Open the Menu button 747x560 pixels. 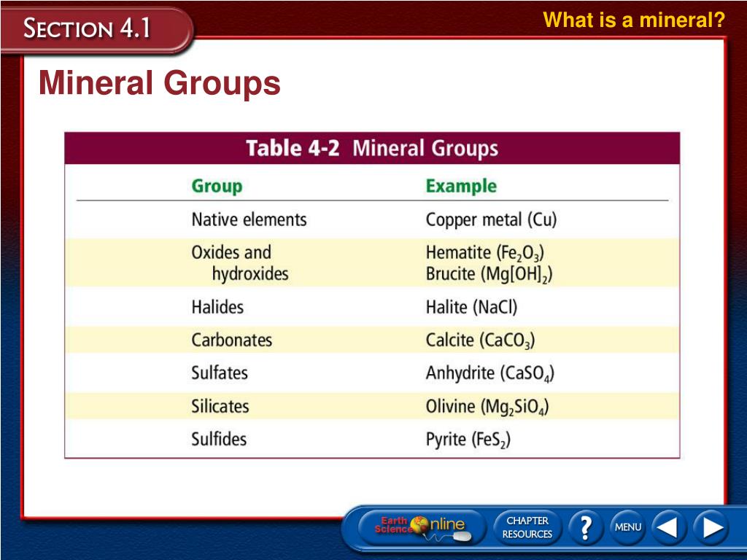[x=628, y=528]
